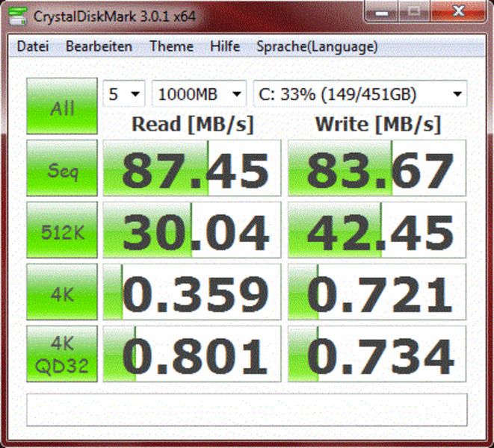Viewport: 494px width, 448px height.
Task: Start the 512K benchmark test
Action: 62,230
